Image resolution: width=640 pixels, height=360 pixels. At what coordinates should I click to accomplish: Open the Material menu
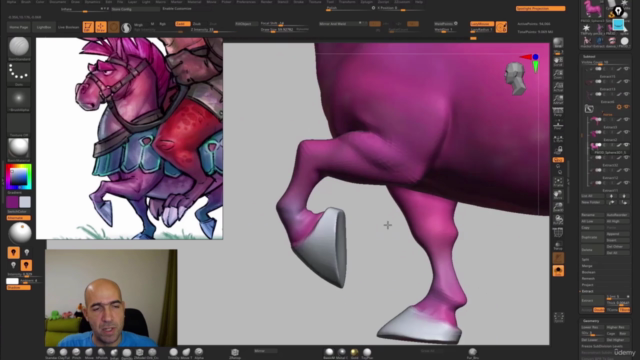pos(194,2)
